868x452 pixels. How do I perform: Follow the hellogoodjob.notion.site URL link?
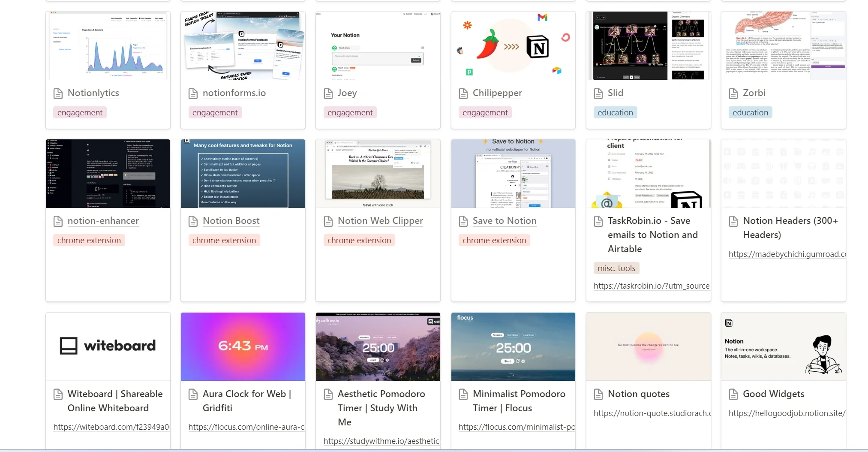[x=787, y=413]
